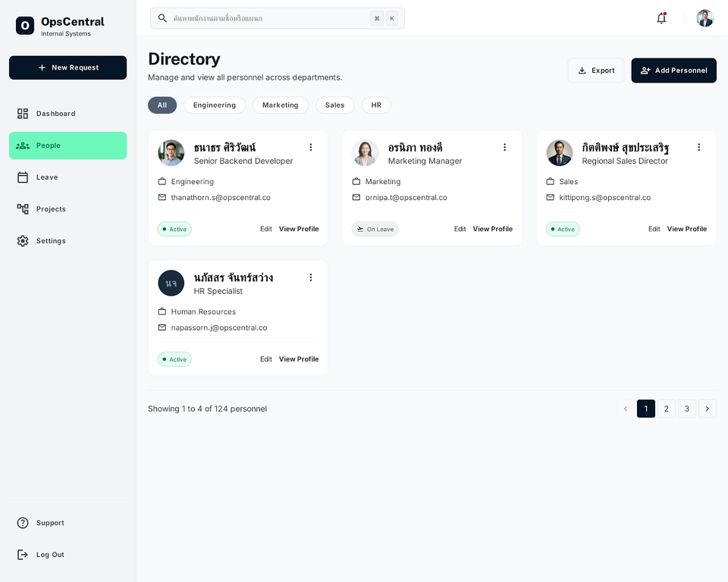View Profile of Senior Backend Developer
Viewport: 728px width, 582px height.
[299, 229]
